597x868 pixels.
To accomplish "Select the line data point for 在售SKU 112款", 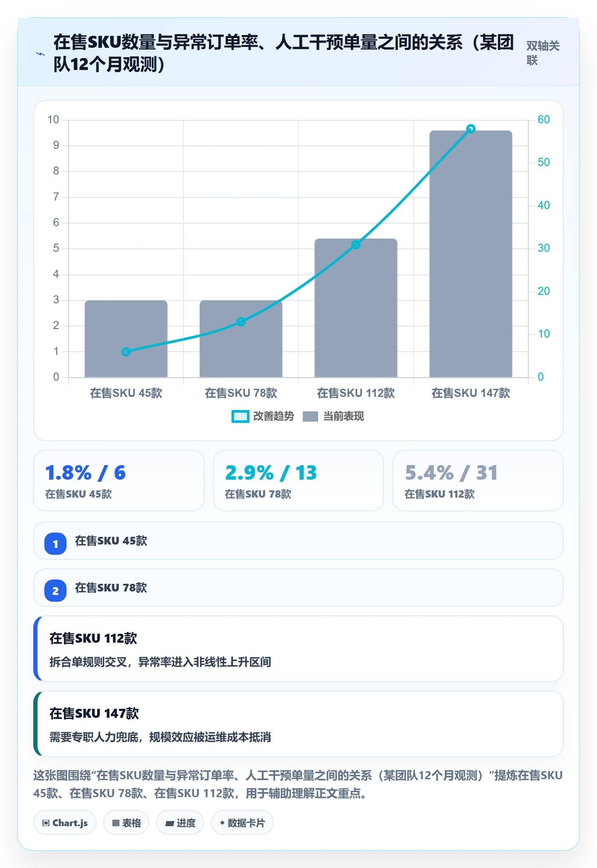I will (356, 245).
